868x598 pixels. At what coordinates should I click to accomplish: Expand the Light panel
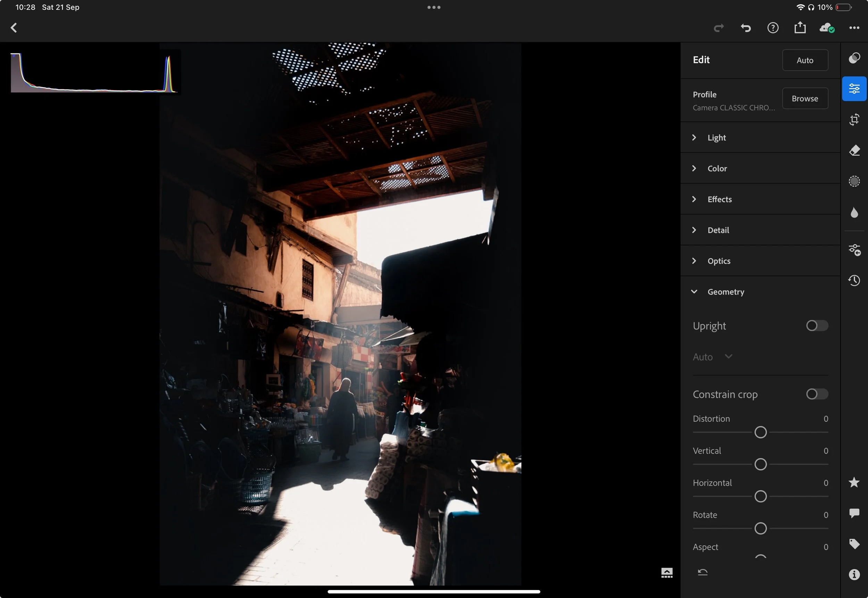[x=716, y=138]
